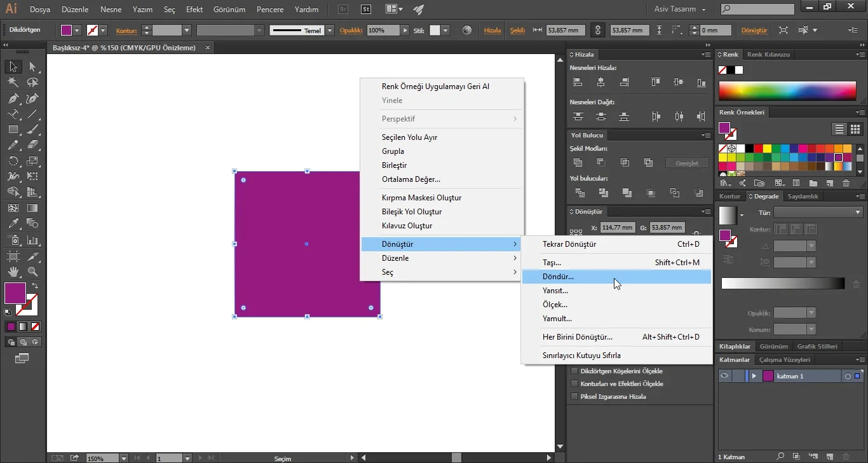Select the Zoom magnifier tool
The width and height of the screenshot is (868, 463).
(32, 272)
